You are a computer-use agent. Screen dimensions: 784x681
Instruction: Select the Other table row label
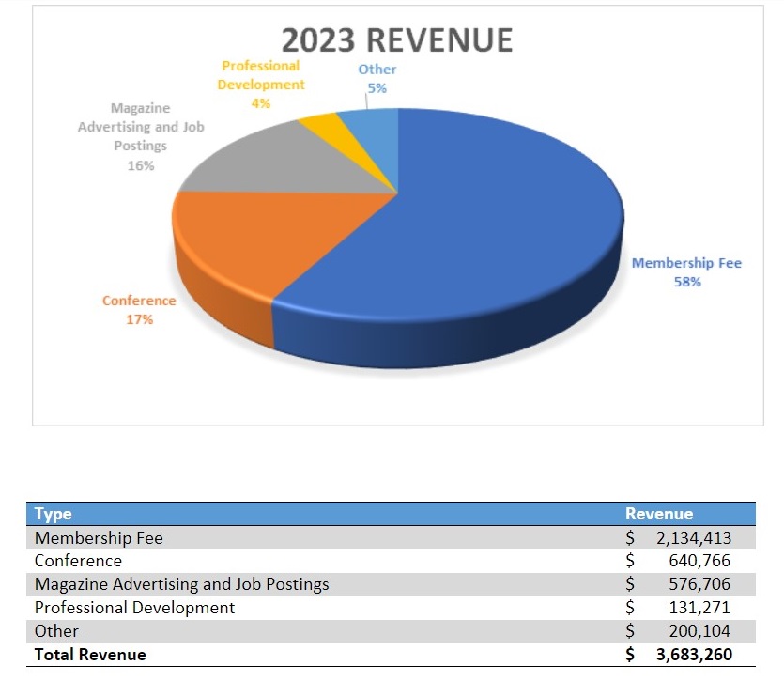click(56, 631)
